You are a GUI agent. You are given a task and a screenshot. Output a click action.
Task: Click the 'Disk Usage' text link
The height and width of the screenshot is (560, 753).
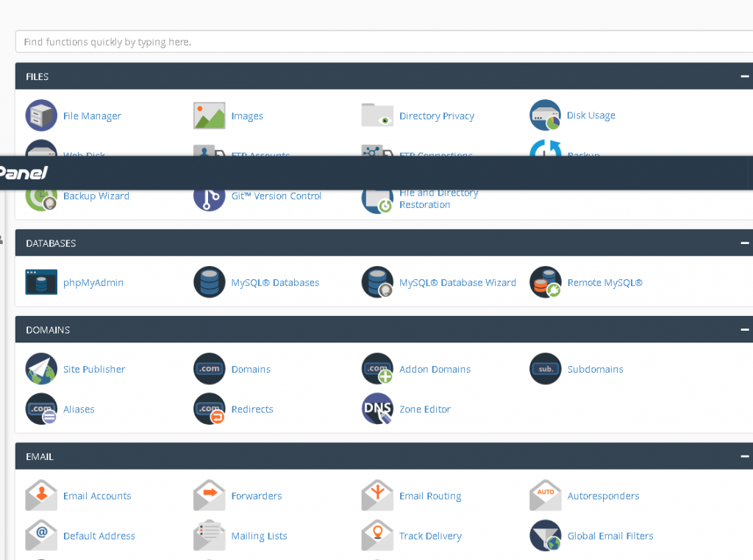591,115
